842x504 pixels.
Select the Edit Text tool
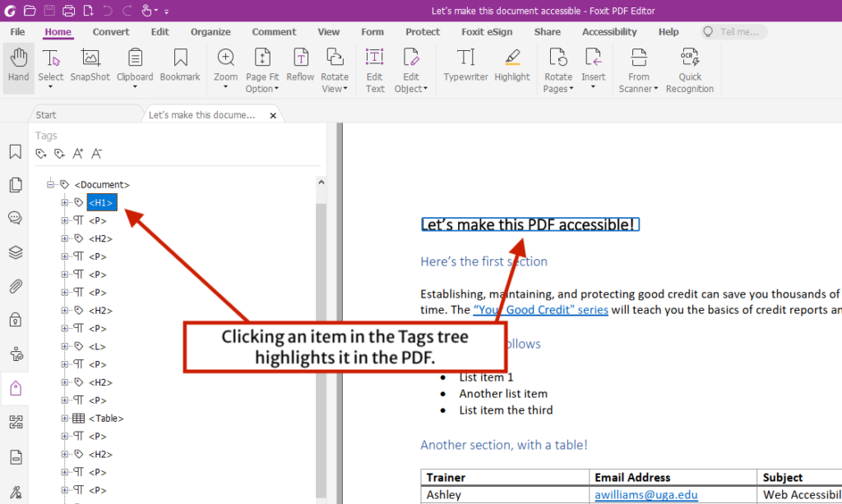tap(374, 66)
